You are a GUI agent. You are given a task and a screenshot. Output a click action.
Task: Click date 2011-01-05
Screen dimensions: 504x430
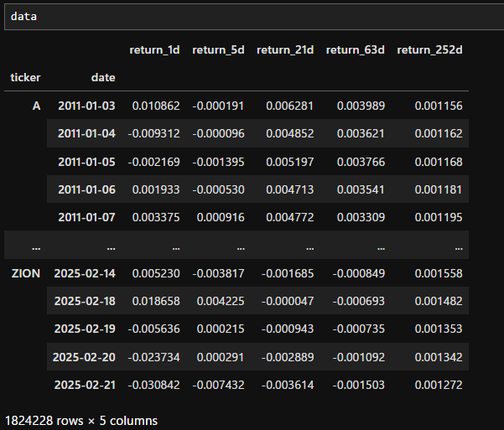point(86,162)
